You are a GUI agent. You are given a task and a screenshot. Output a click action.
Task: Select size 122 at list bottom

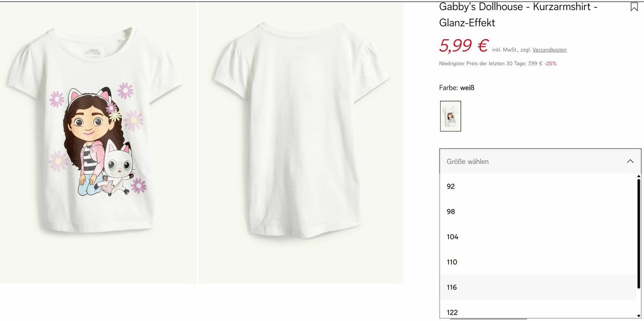pos(452,312)
